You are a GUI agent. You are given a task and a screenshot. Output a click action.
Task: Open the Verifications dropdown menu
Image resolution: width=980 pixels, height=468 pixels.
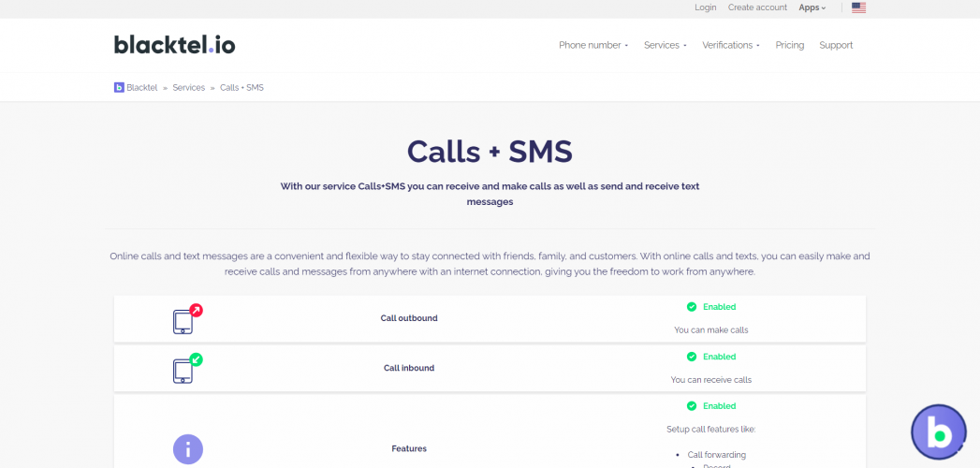[730, 45]
